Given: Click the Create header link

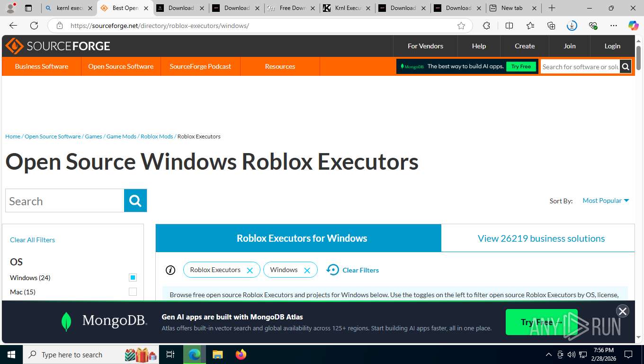Looking at the screenshot, I should [525, 46].
